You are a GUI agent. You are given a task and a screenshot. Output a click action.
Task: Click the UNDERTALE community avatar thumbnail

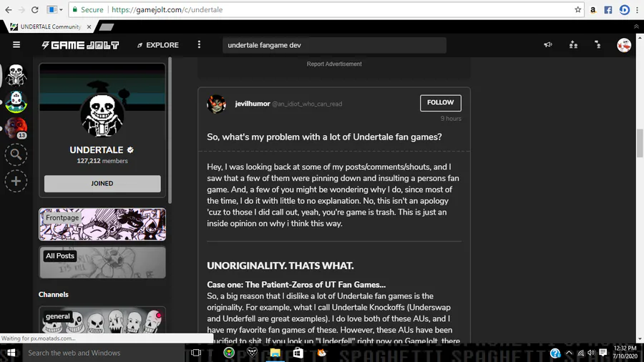pyautogui.click(x=102, y=114)
